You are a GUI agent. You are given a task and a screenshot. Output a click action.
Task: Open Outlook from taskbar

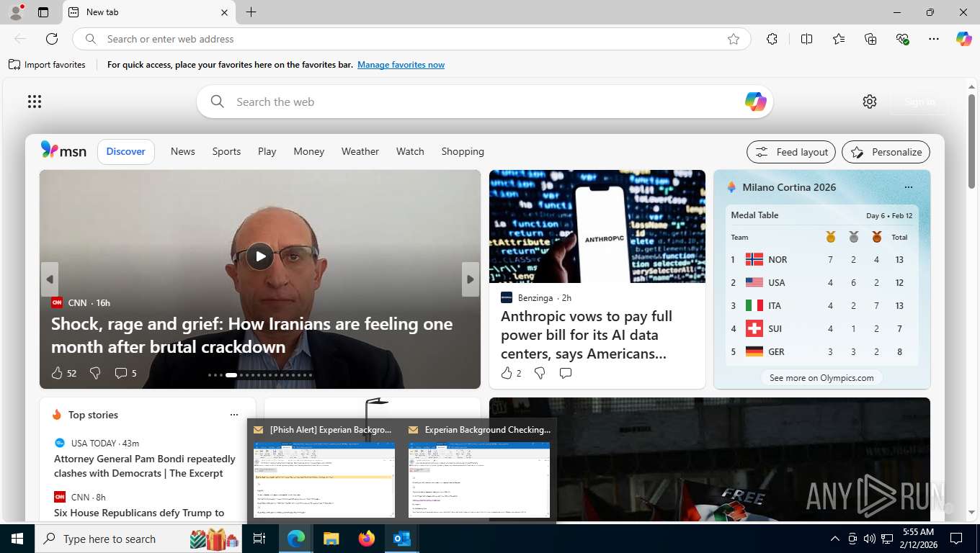coord(402,539)
